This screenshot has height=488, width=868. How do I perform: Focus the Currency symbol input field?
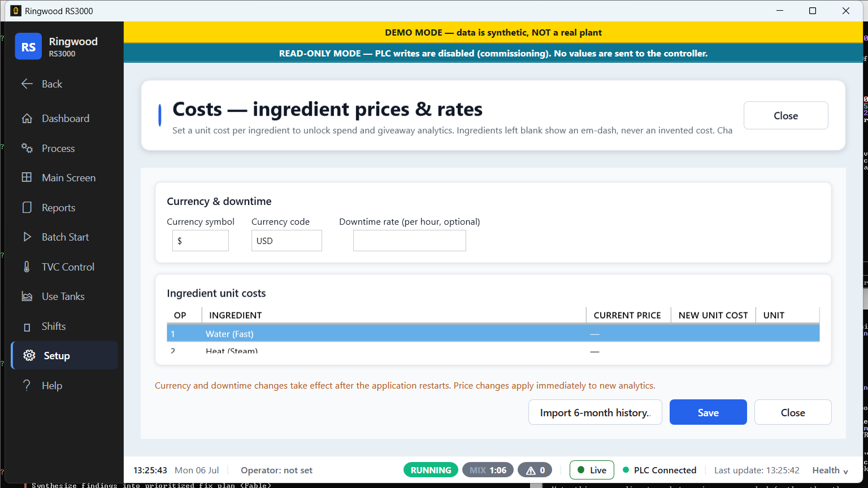[201, 241]
